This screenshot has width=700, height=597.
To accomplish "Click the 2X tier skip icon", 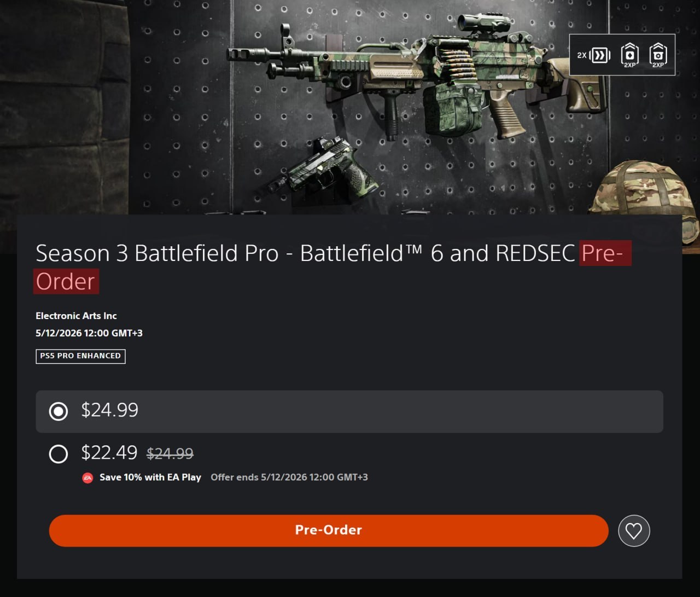I will tap(594, 55).
